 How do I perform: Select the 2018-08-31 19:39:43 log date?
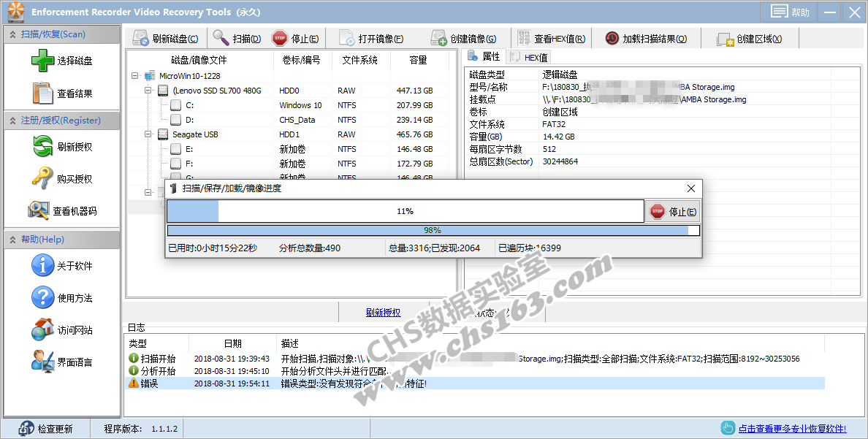click(232, 359)
